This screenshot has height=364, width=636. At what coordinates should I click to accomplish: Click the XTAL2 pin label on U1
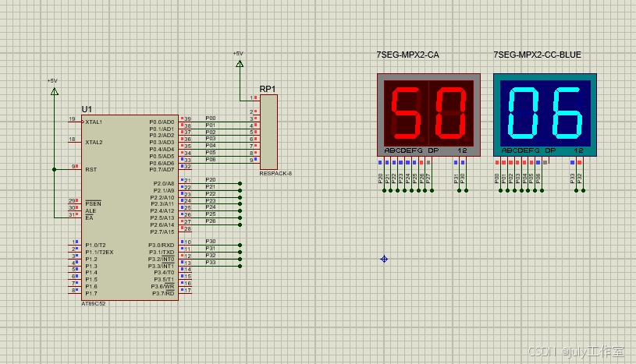click(x=94, y=143)
